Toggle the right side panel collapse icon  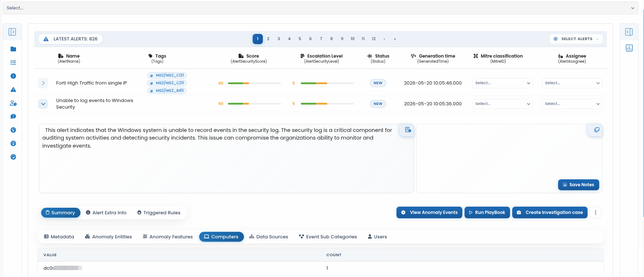pos(629,32)
